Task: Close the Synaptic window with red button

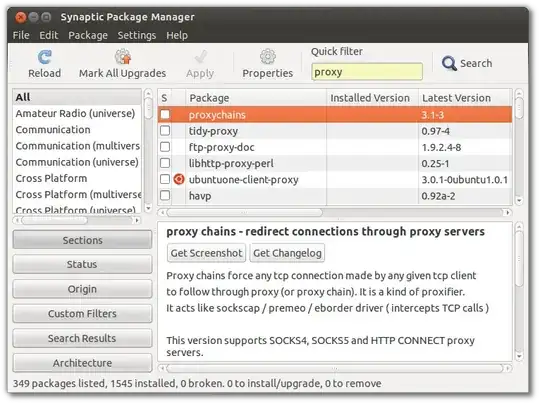Action: click(20, 17)
